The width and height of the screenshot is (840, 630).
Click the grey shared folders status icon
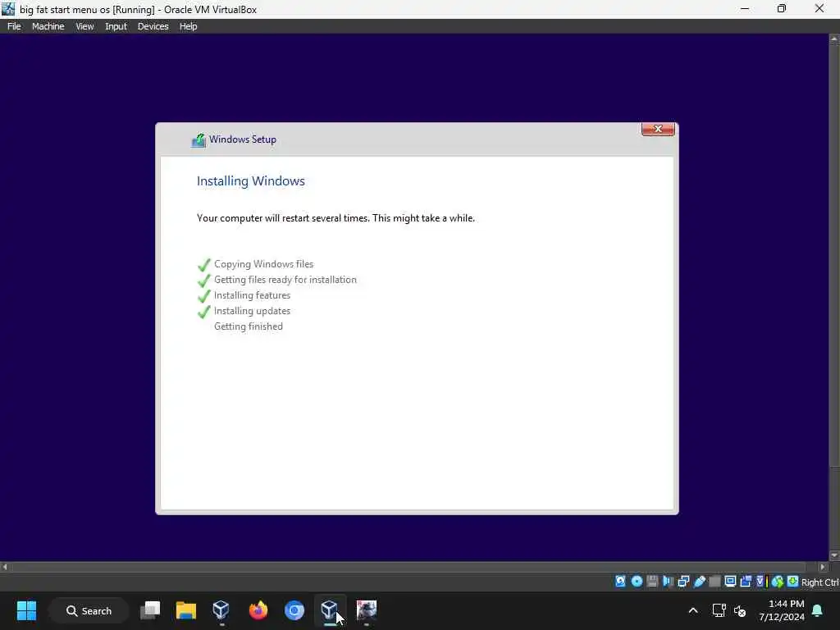click(714, 582)
